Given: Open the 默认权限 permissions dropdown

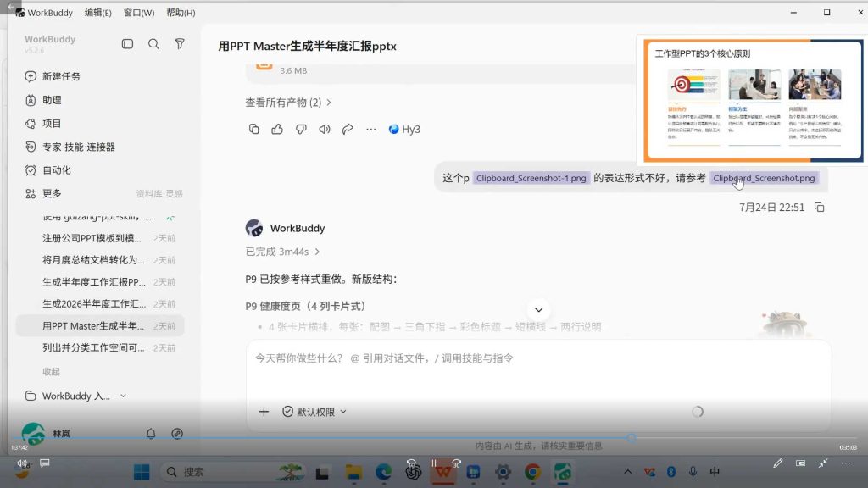Looking at the screenshot, I should tap(314, 412).
